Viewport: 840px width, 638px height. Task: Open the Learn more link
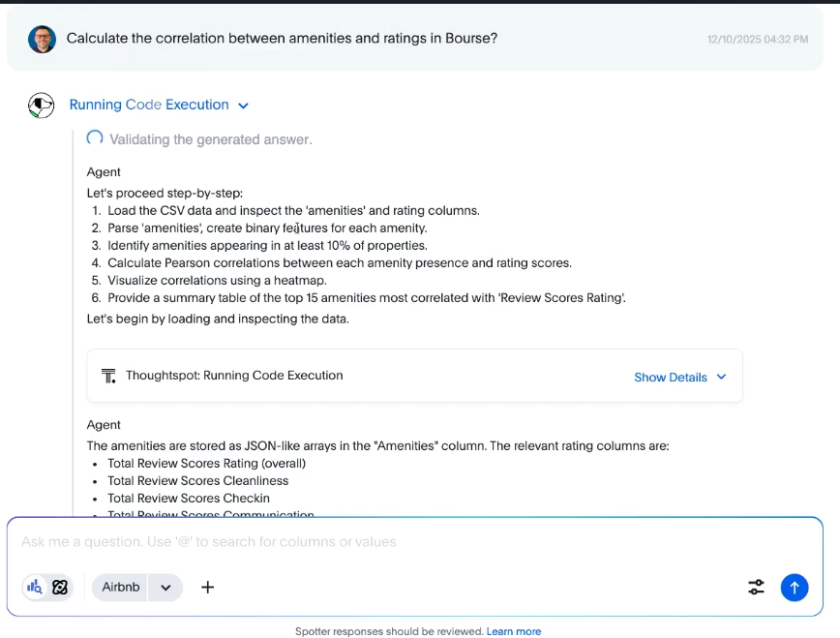tap(514, 631)
